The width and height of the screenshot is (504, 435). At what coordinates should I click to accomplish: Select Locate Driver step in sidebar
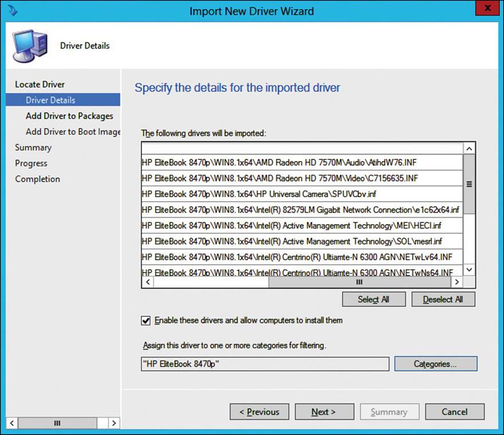pos(40,84)
